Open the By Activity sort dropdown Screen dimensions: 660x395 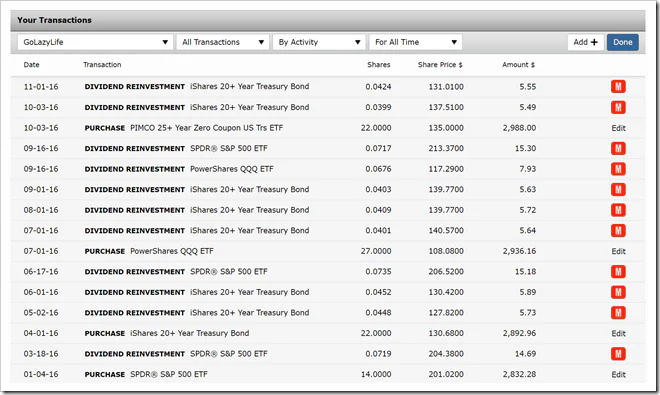pyautogui.click(x=319, y=42)
